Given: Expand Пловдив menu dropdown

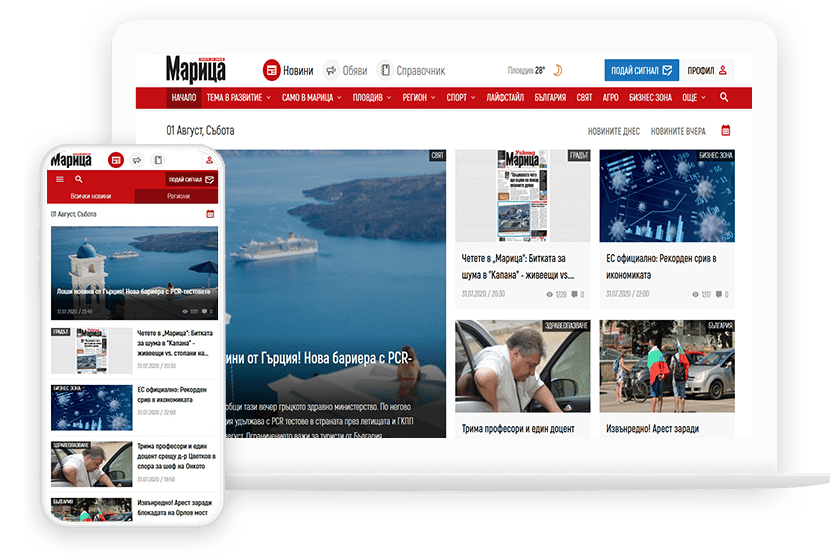Looking at the screenshot, I should tap(372, 98).
